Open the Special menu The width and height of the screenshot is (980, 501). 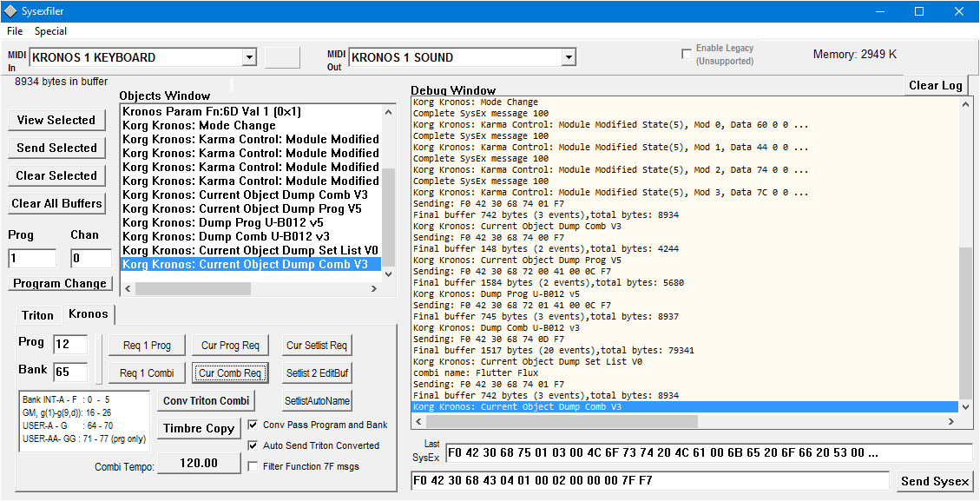tap(50, 31)
